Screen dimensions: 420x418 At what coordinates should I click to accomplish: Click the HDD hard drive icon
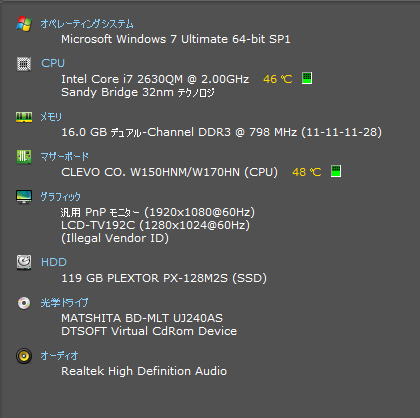tap(24, 262)
